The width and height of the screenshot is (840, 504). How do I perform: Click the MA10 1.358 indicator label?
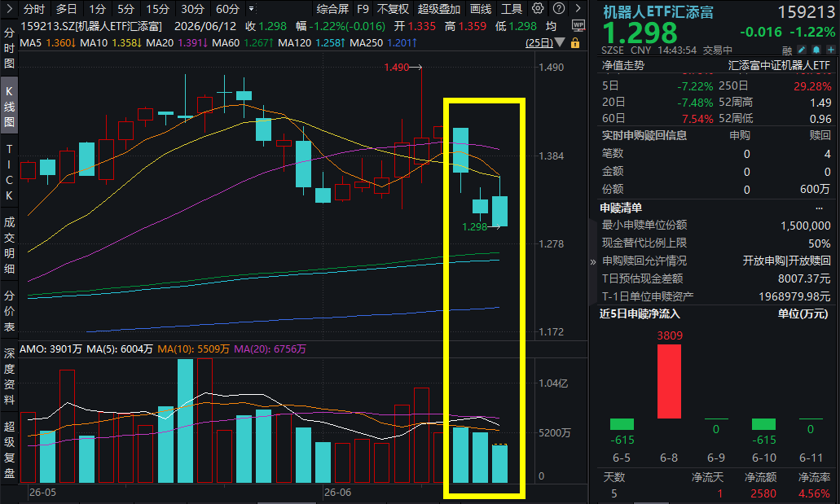tap(110, 42)
